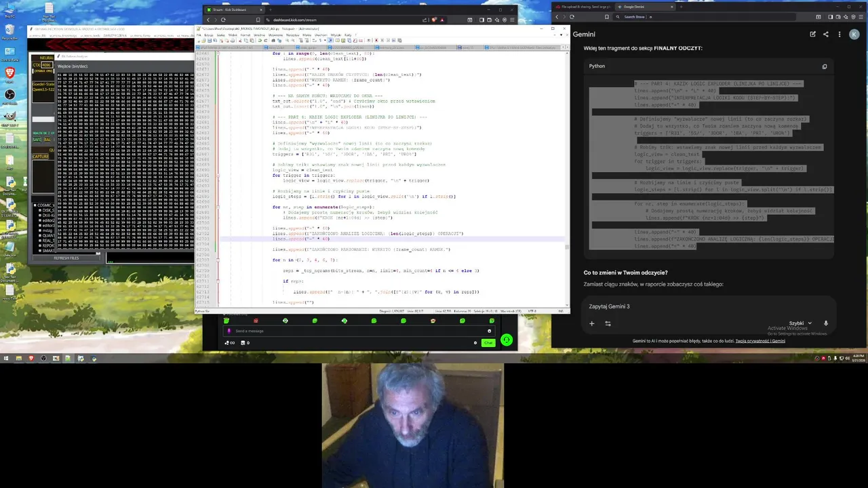Click Save icon in Notepad++ toolbar
Screen dimensions: 868x488
[209, 41]
